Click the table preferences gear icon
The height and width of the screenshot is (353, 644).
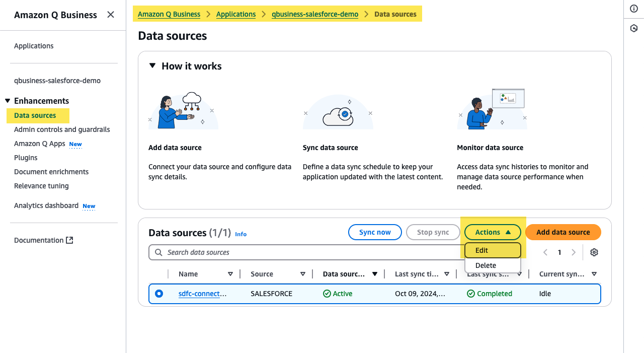pos(594,252)
